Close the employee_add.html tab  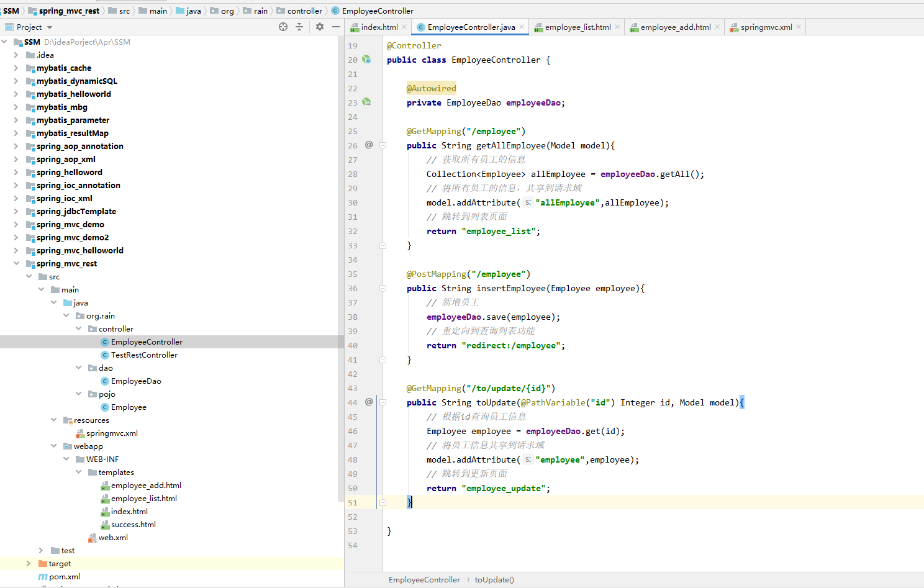click(717, 27)
